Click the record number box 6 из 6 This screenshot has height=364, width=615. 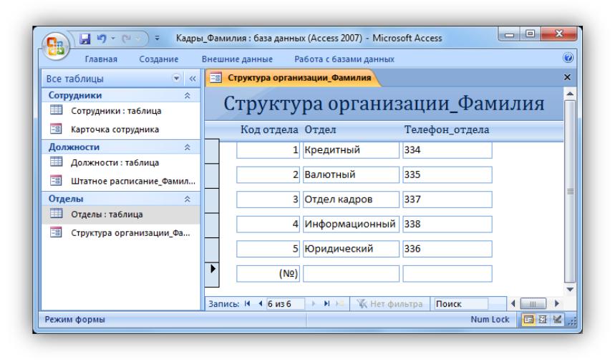click(285, 304)
